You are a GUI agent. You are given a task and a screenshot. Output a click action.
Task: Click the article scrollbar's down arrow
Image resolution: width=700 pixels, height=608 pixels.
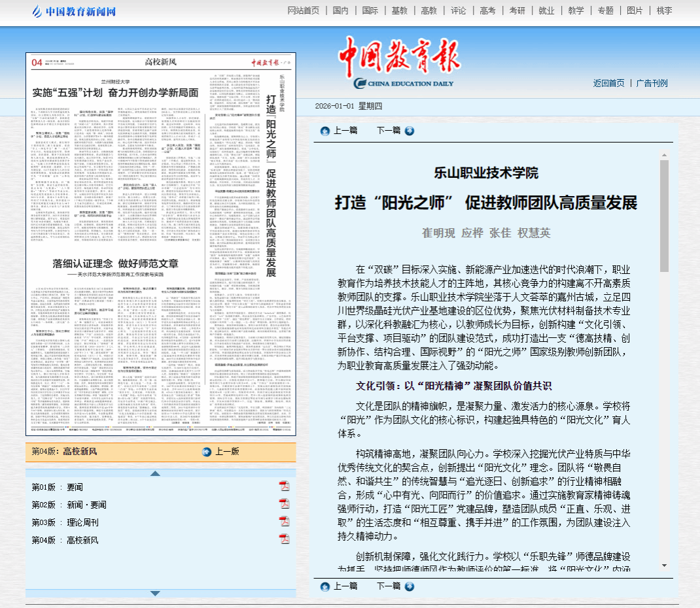coord(664,566)
